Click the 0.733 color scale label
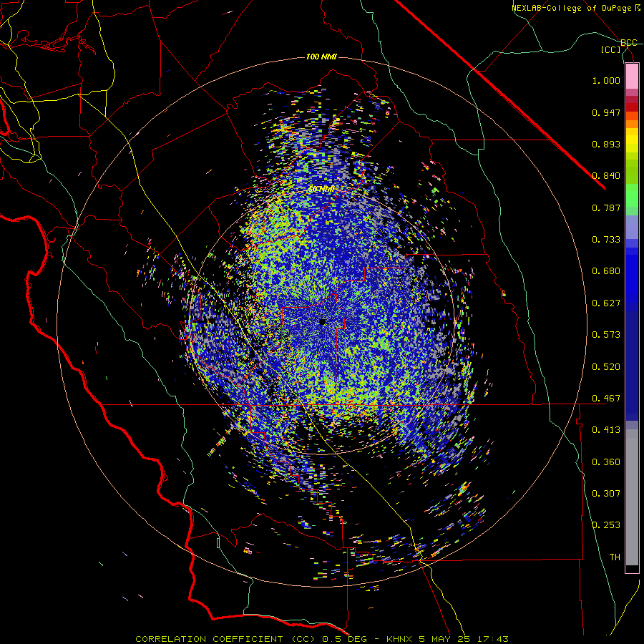Viewport: 644px width, 644px height. pos(606,240)
